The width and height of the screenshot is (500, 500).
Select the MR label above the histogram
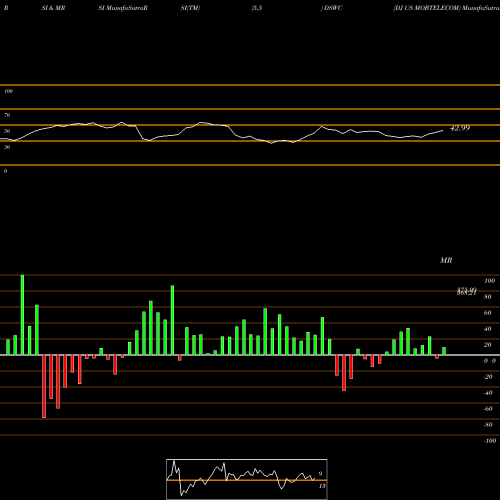click(446, 260)
